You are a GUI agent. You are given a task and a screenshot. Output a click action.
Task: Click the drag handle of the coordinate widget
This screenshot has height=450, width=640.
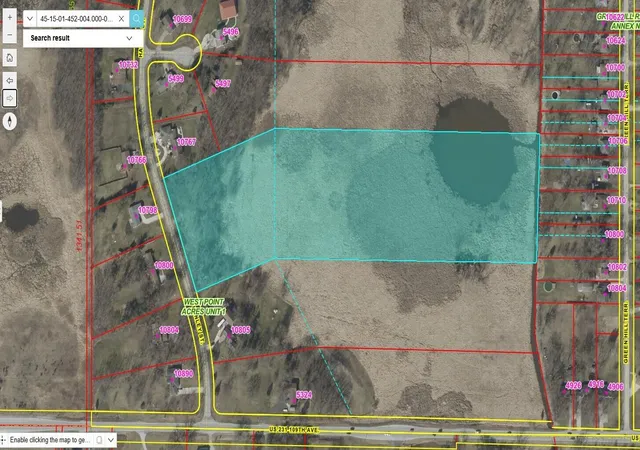(3, 440)
